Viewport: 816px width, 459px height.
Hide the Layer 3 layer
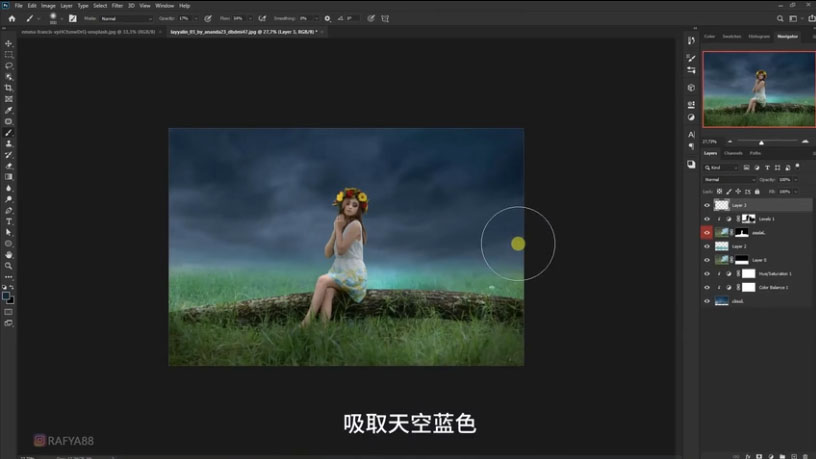[x=707, y=205]
